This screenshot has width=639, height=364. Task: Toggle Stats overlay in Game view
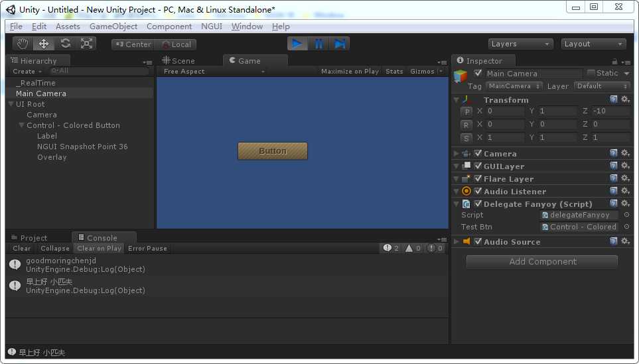click(x=394, y=71)
